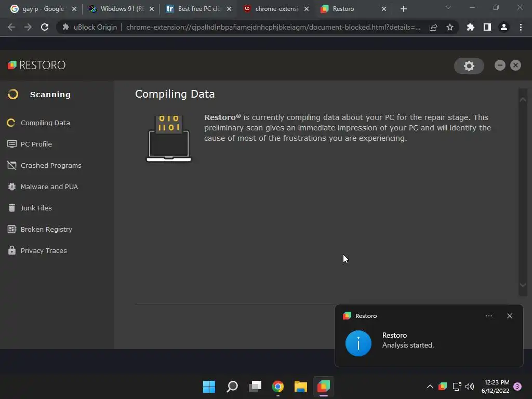Reload the current page
Viewport: 532px width, 399px height.
pyautogui.click(x=45, y=27)
